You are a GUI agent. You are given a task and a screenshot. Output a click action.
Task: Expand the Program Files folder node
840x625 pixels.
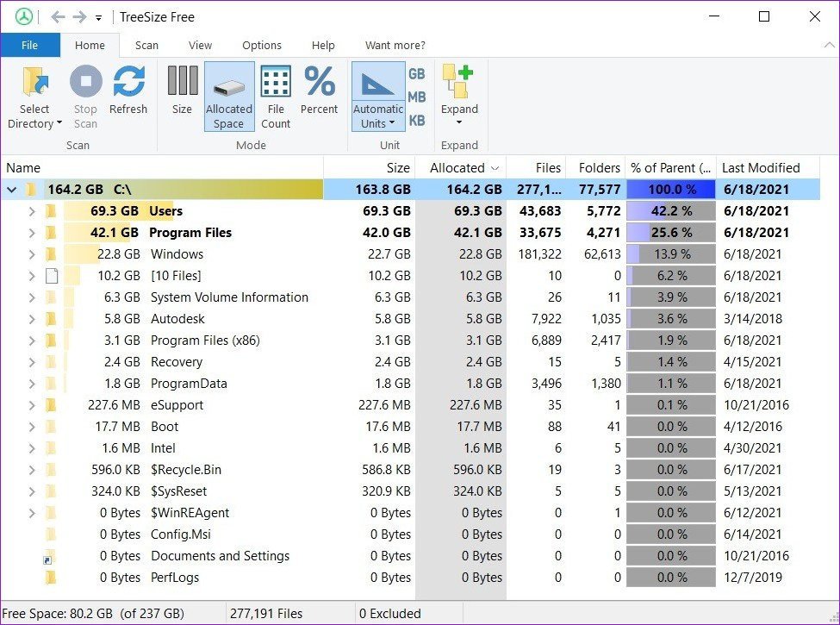[x=32, y=233]
